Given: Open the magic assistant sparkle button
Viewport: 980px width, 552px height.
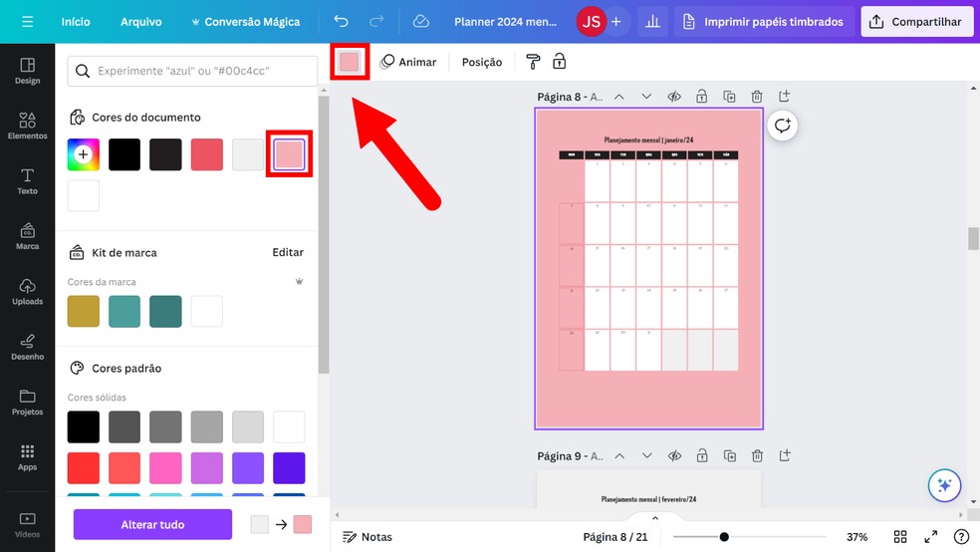Looking at the screenshot, I should tap(944, 485).
